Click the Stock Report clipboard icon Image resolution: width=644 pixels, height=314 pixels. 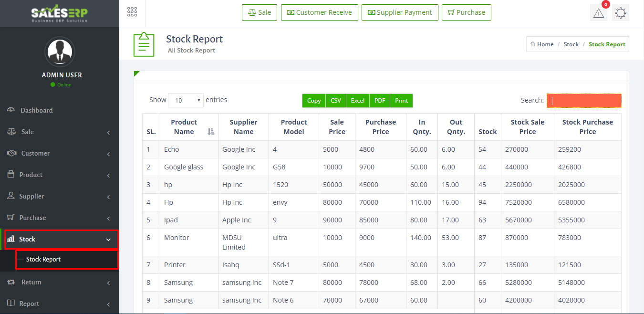point(144,44)
